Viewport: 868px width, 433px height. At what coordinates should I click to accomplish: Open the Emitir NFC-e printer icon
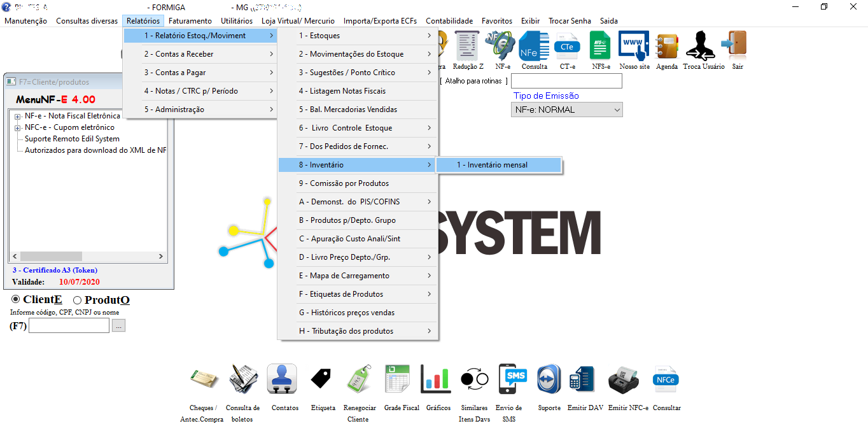coord(627,380)
